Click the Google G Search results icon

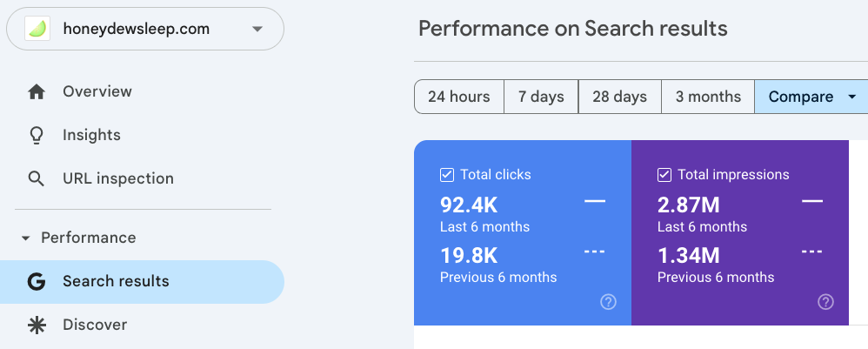click(x=37, y=281)
